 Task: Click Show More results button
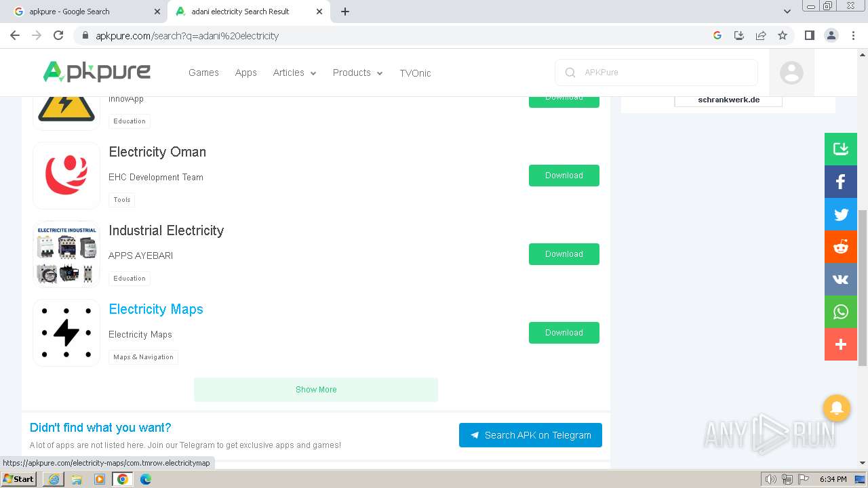316,390
